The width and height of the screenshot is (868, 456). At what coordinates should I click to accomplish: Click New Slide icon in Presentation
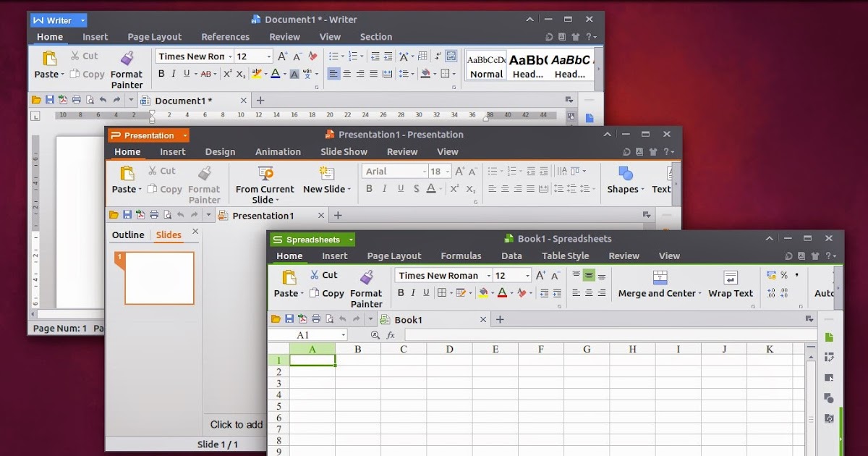coord(327,173)
